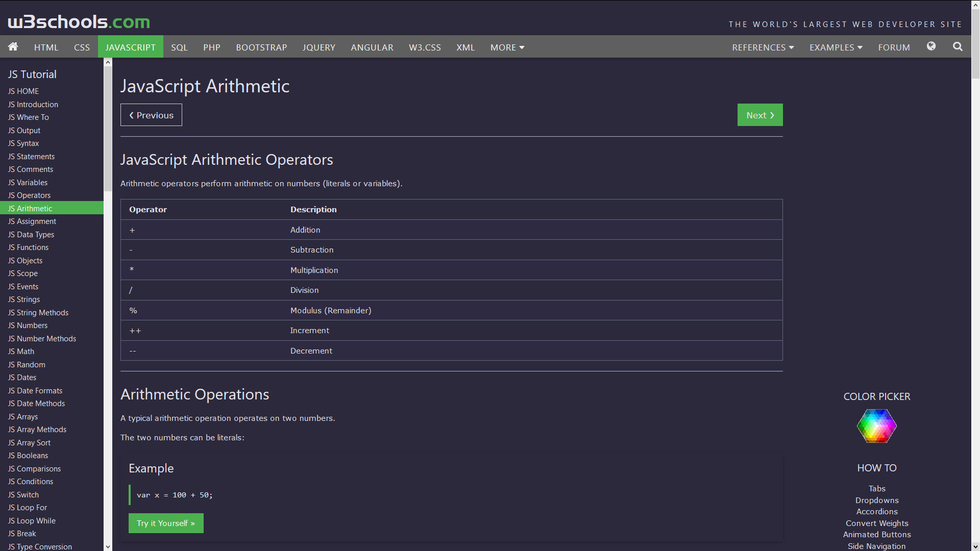
Task: Click the Try it Yourself button
Action: (x=165, y=523)
